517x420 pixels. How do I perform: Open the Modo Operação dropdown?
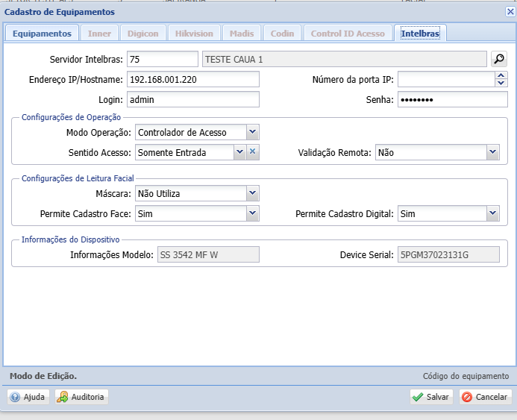[252, 132]
